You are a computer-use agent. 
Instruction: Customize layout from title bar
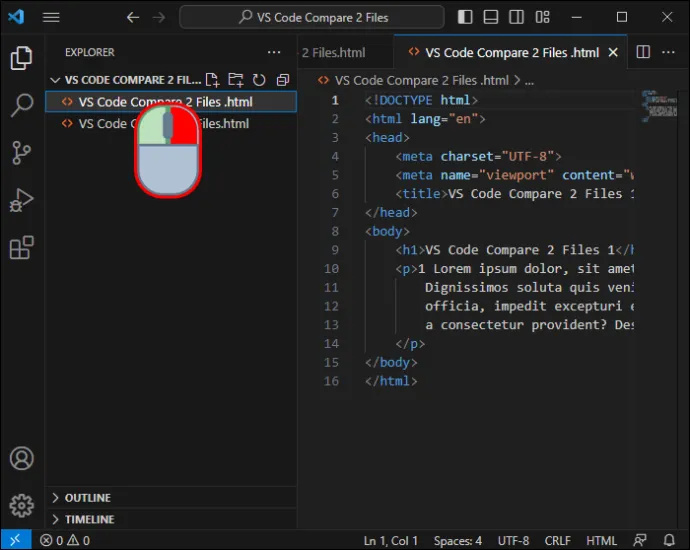pos(542,17)
